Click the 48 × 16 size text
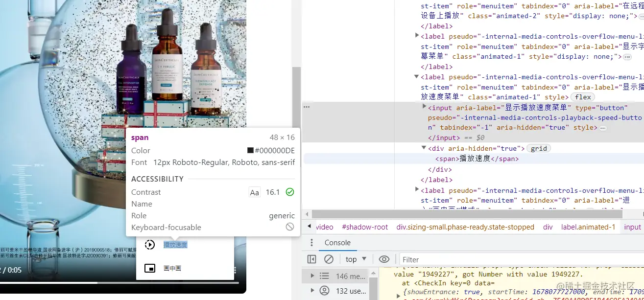The image size is (644, 300). (x=282, y=138)
